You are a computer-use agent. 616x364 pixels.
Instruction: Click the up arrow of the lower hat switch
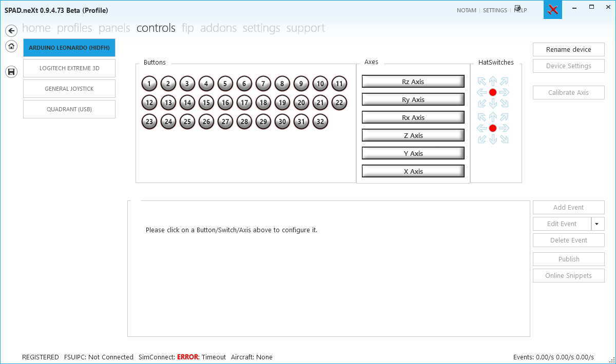click(x=493, y=117)
